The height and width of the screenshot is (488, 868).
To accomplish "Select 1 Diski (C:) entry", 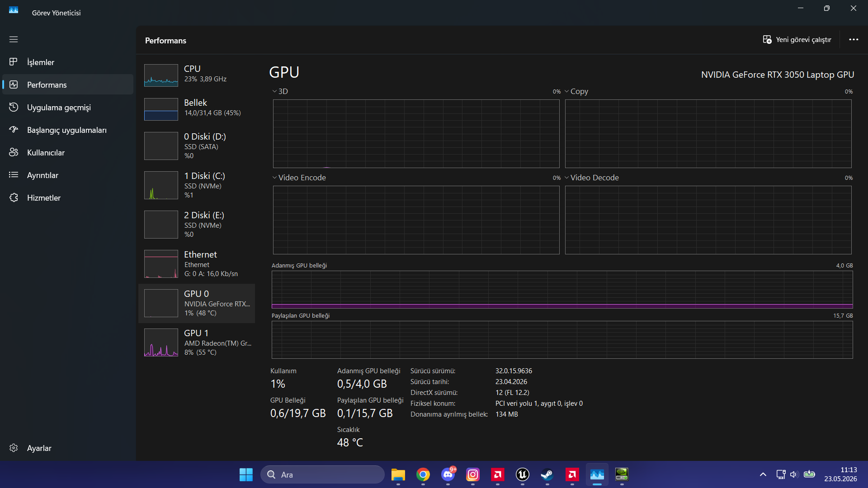I will pos(197,185).
